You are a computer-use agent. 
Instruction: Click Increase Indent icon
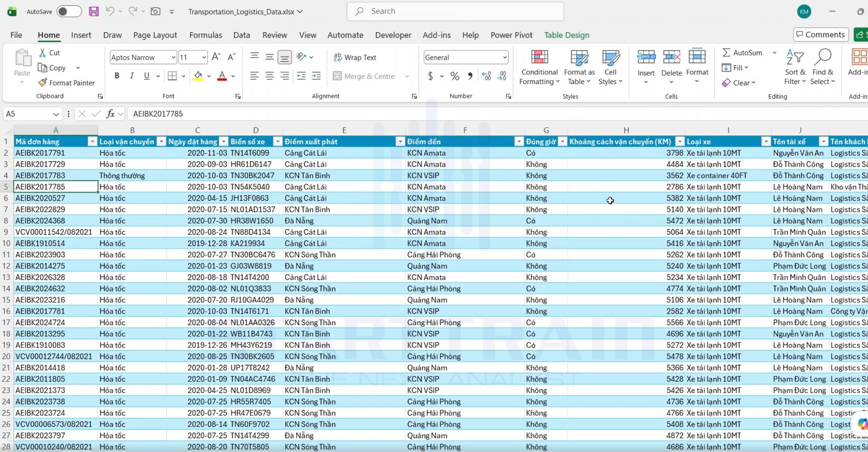click(316, 76)
